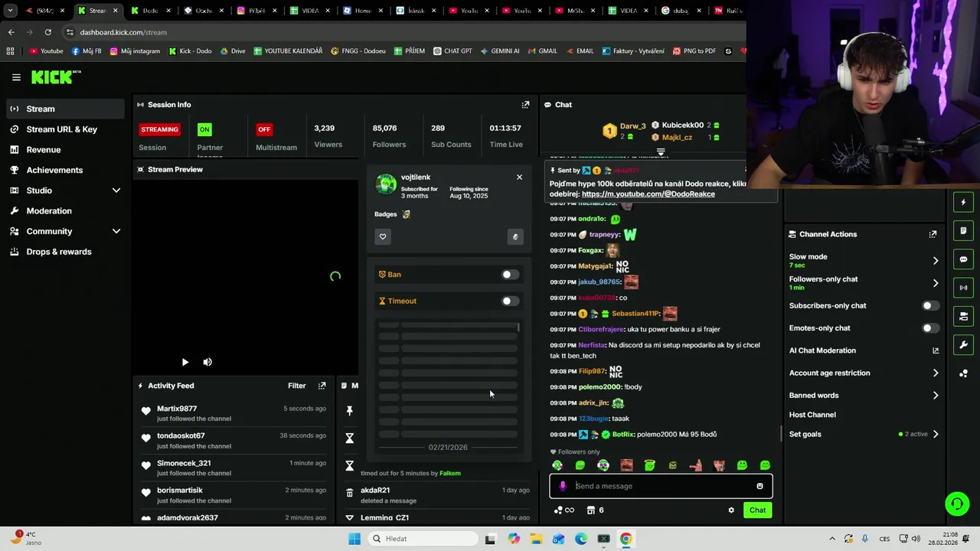Open Windows Start menu
The image size is (980, 551).
[354, 539]
